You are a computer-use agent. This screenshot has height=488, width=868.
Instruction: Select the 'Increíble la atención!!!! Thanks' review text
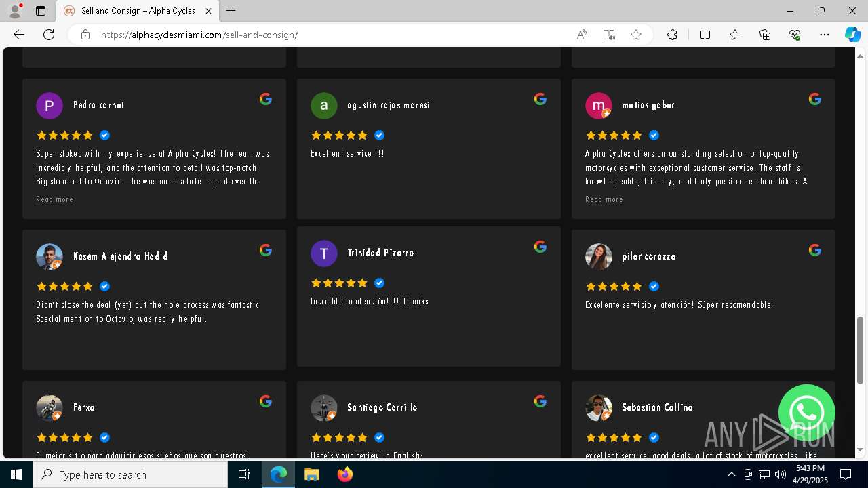[370, 302]
